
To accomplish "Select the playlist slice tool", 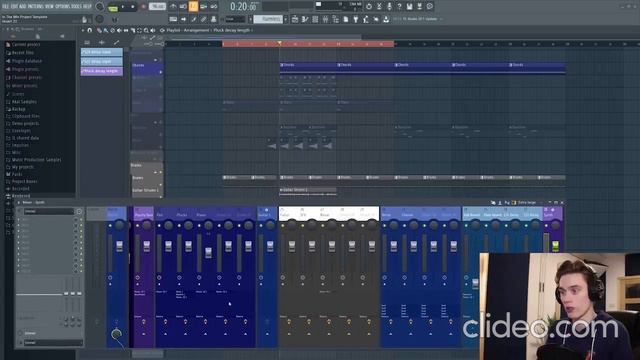I will pyautogui.click(x=133, y=30).
